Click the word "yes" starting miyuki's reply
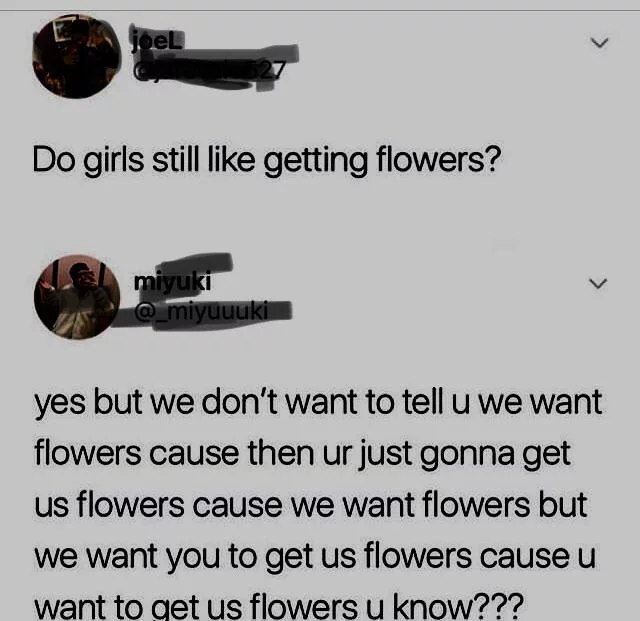 click(60, 404)
